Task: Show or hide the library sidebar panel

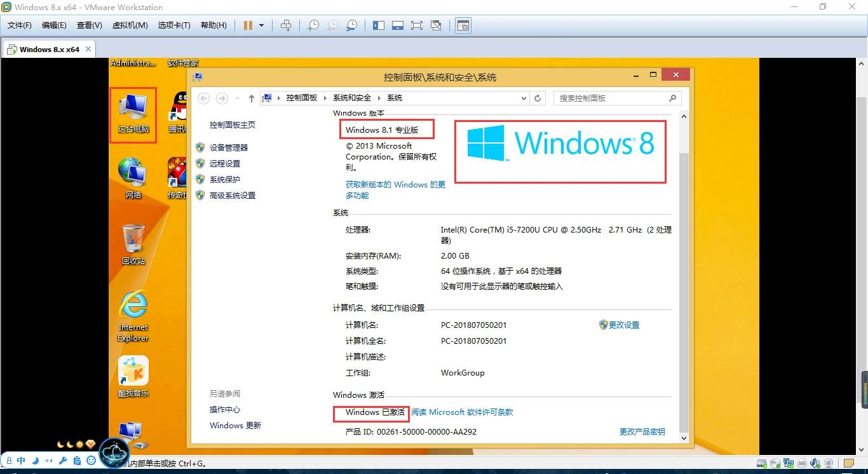Action: pos(379,25)
